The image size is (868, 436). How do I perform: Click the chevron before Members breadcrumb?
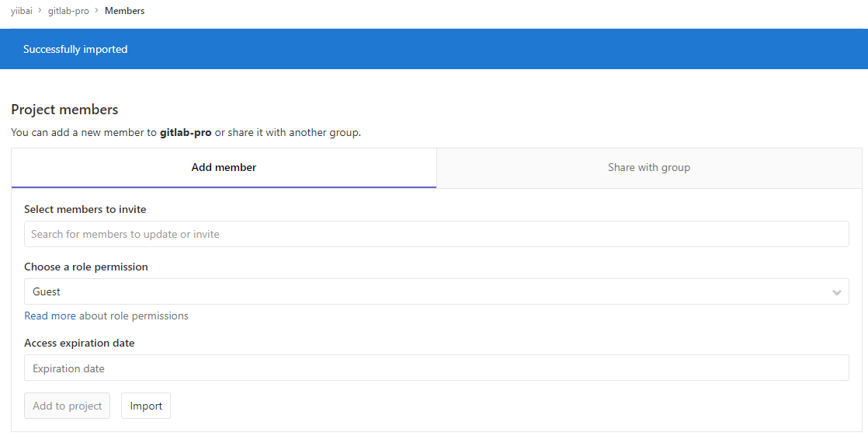tap(96, 11)
